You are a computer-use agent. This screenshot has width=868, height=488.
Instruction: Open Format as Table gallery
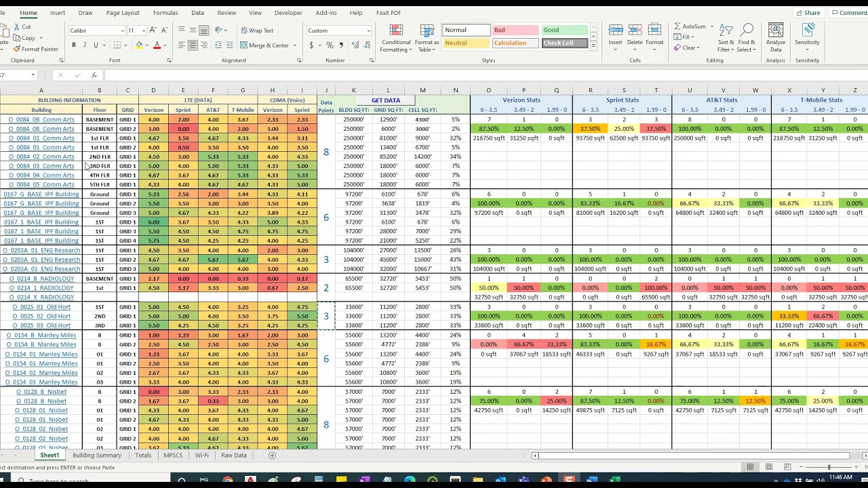[x=427, y=39]
